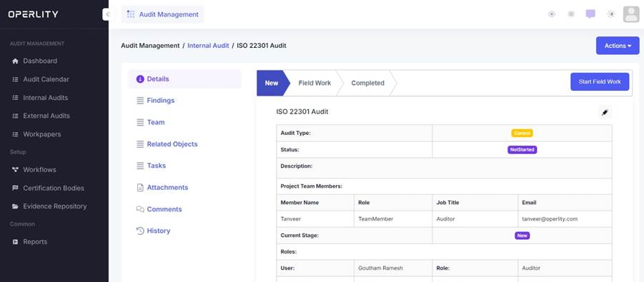Click the Details info icon
Viewport: 644px width, 282px height.
click(x=140, y=79)
